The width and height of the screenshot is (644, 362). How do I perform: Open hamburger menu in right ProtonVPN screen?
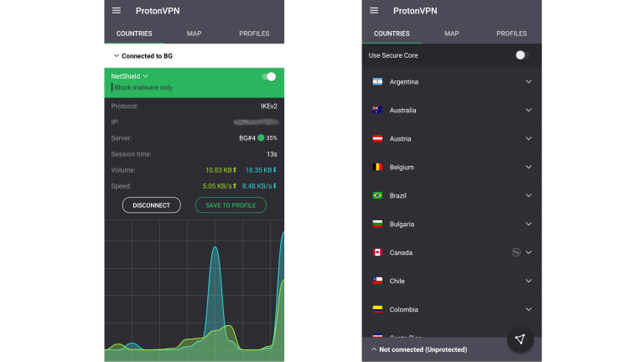coord(374,11)
